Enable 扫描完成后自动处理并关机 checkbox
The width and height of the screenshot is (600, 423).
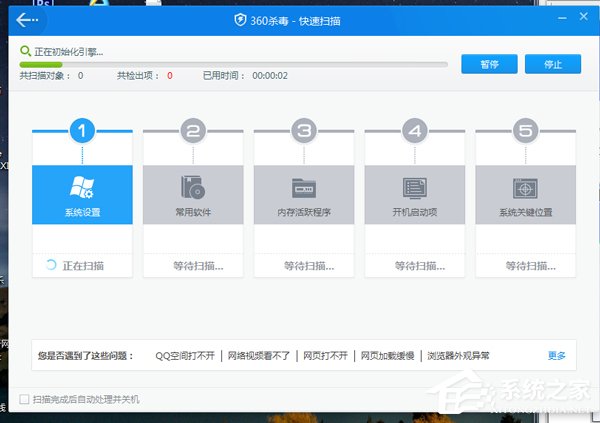pyautogui.click(x=24, y=399)
